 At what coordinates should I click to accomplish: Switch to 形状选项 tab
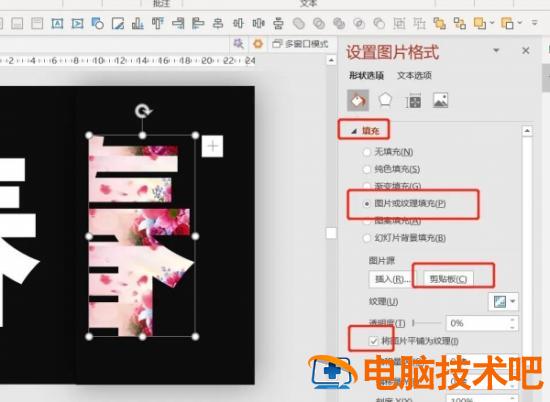366,75
